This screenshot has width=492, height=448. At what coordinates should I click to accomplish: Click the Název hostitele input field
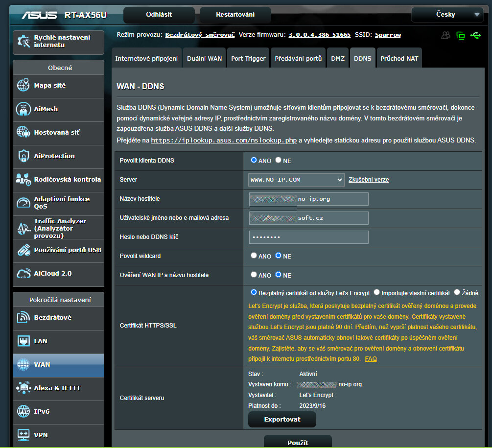[309, 199]
